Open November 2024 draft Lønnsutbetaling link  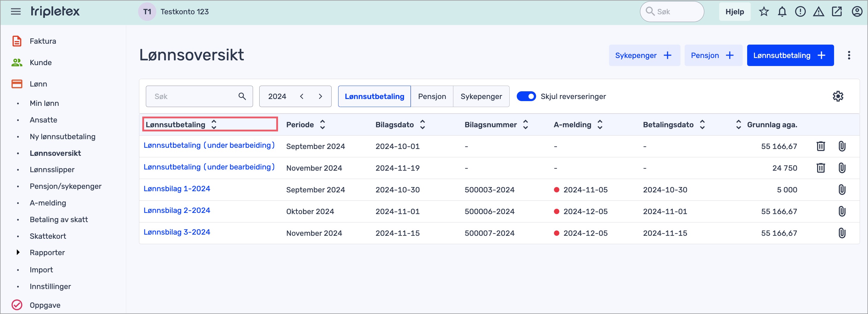tap(209, 167)
